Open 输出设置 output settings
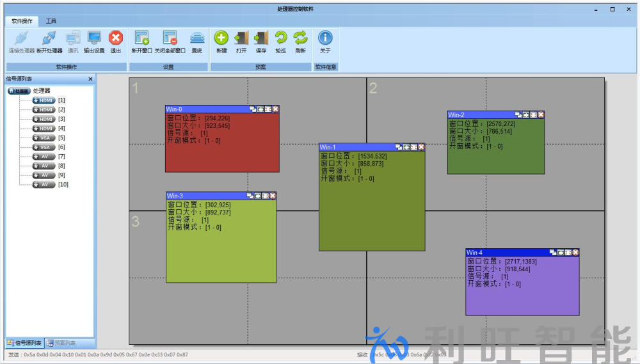The image size is (640, 364). (94, 40)
